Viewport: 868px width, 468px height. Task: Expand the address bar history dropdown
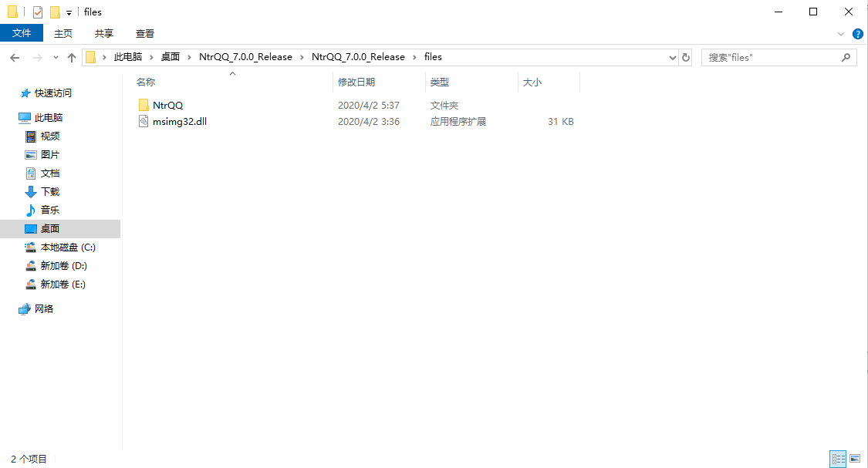(671, 56)
